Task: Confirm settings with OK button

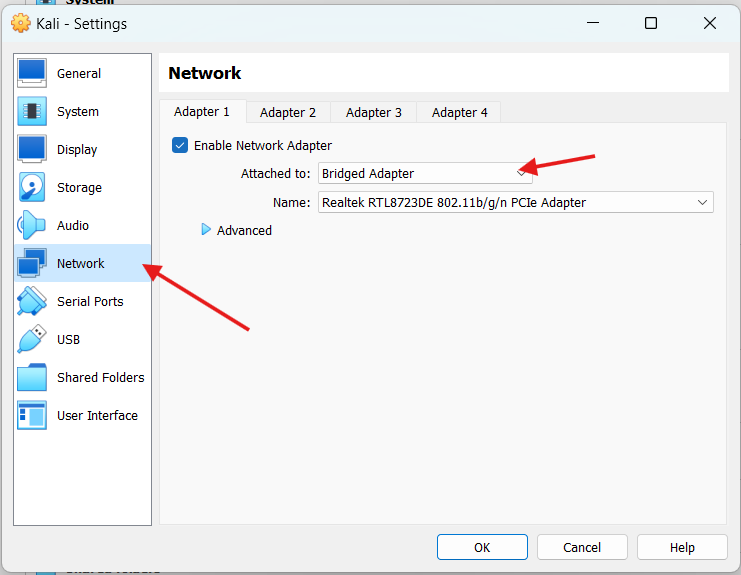Action: tap(482, 547)
